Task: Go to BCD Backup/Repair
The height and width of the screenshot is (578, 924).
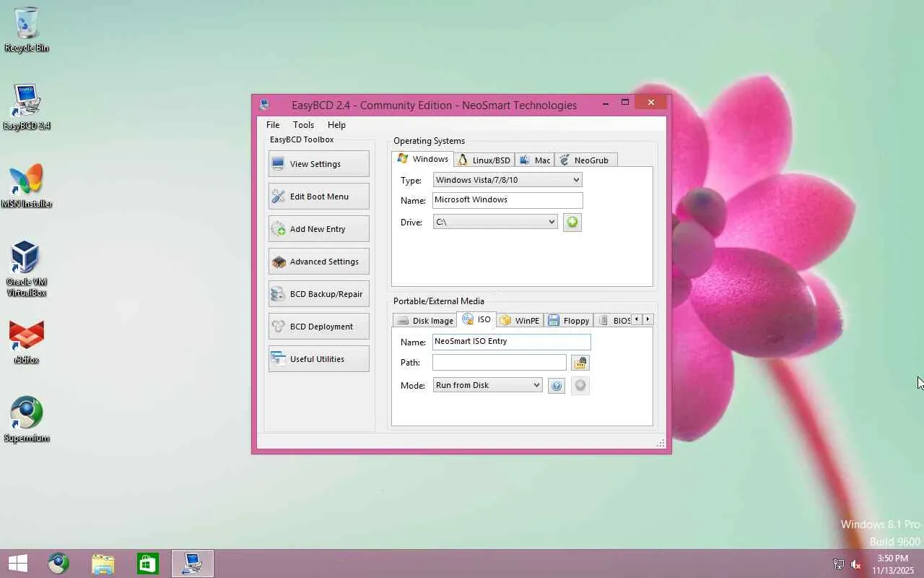Action: [x=318, y=294]
